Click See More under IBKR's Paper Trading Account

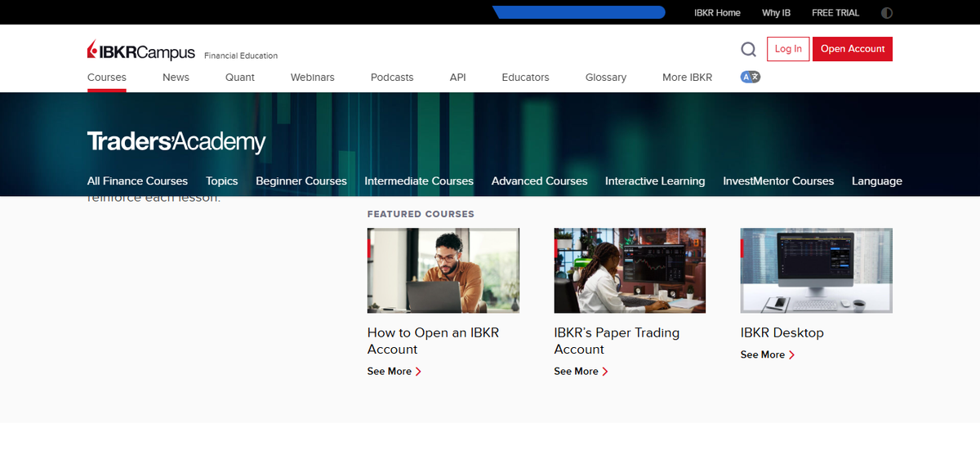point(581,372)
